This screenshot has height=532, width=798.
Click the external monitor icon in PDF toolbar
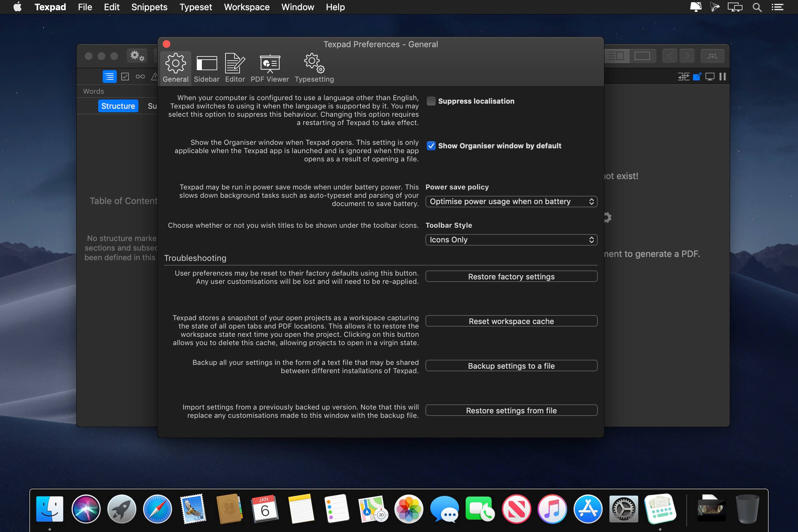click(709, 76)
